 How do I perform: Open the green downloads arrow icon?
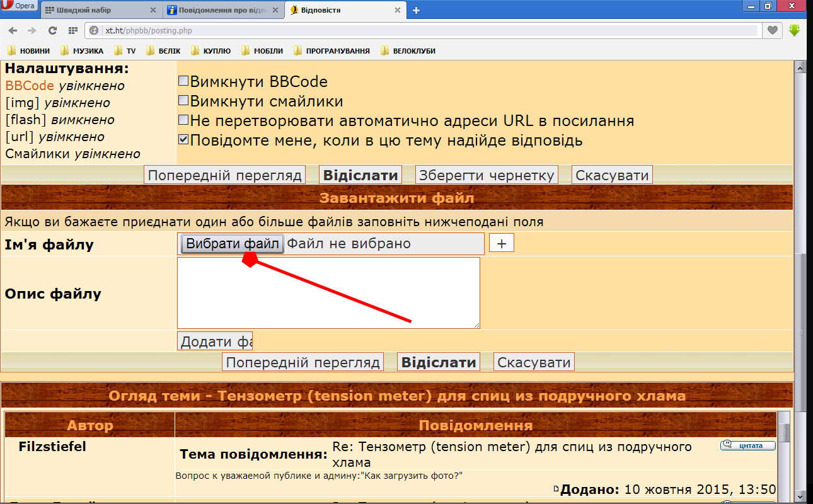click(794, 30)
